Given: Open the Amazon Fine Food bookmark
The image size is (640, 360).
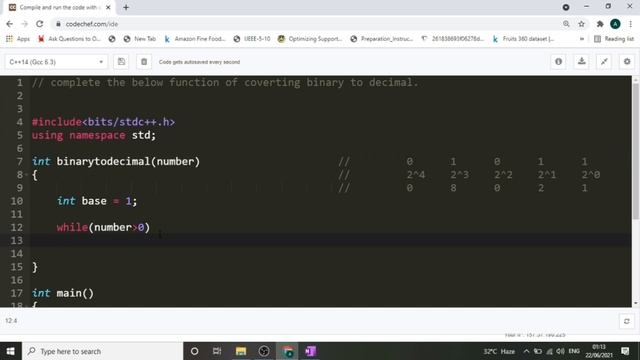Looking at the screenshot, I should tap(195, 39).
